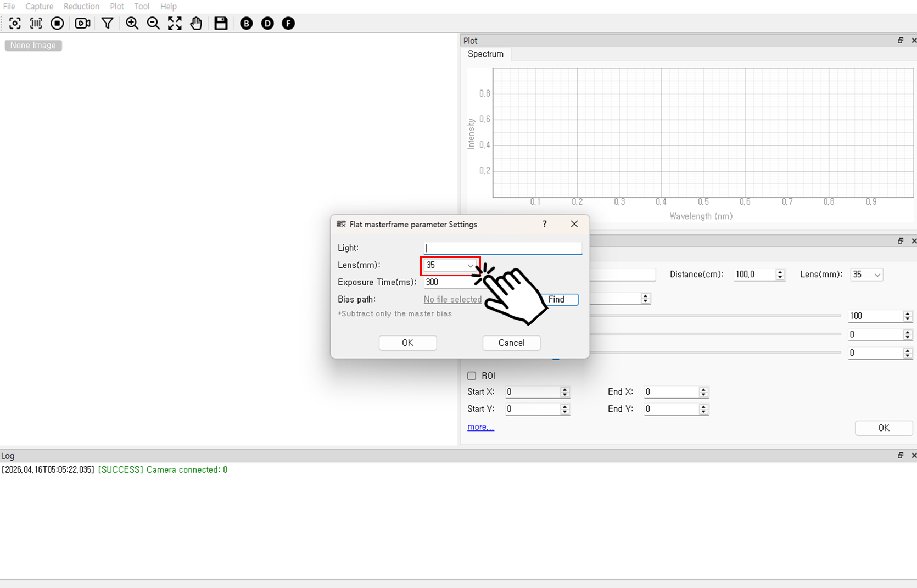Click the save floppy disk icon

pos(221,23)
